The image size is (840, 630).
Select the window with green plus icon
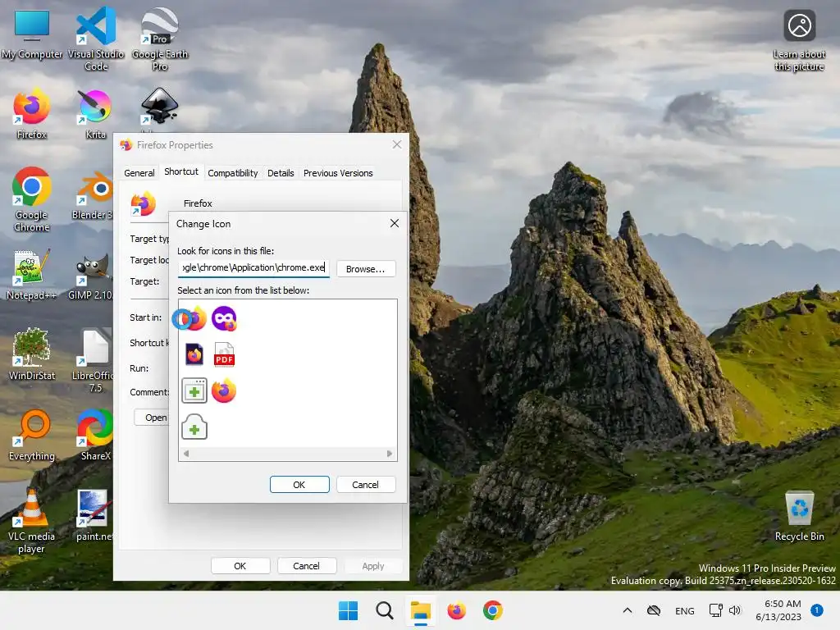pos(194,390)
